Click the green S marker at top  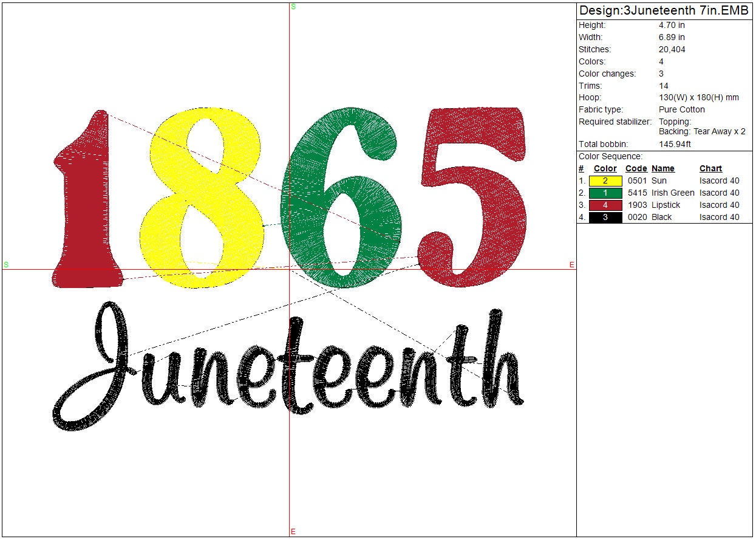[293, 7]
